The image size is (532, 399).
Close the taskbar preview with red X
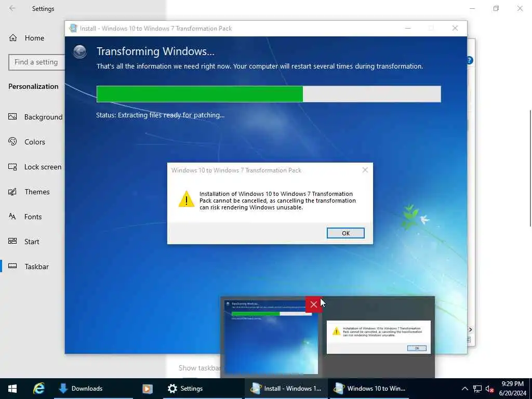click(313, 304)
